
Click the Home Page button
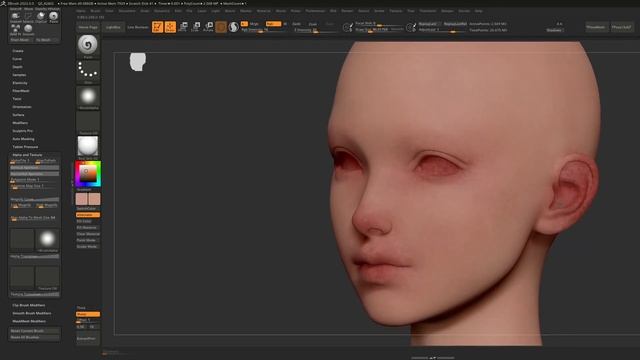pos(88,27)
